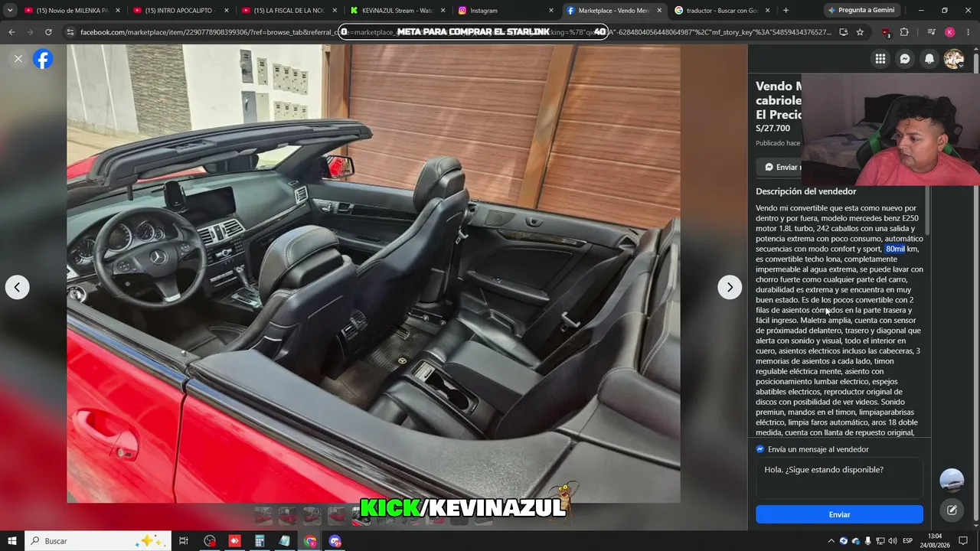The height and width of the screenshot is (551, 980).
Task: Switch to the LA FISCAL DE LA NOCHE tab
Action: [x=289, y=11]
